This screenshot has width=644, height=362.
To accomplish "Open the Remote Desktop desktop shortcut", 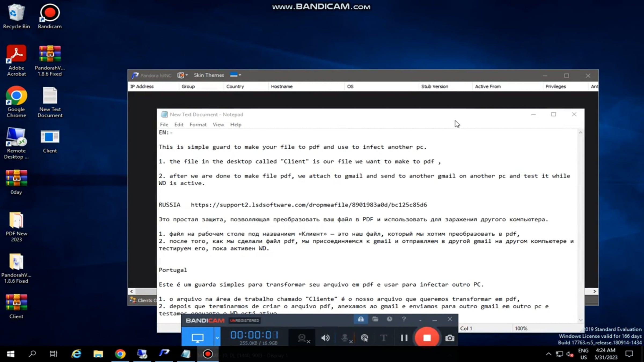I will [x=16, y=143].
